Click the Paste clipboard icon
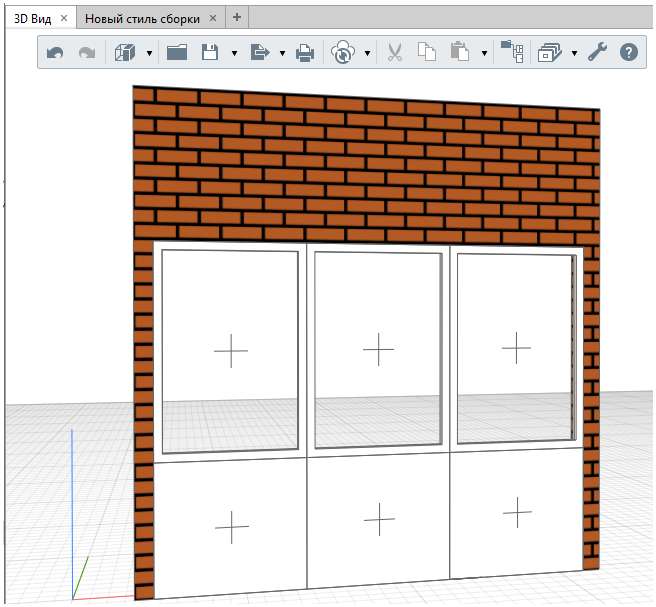The image size is (656, 607). point(460,53)
